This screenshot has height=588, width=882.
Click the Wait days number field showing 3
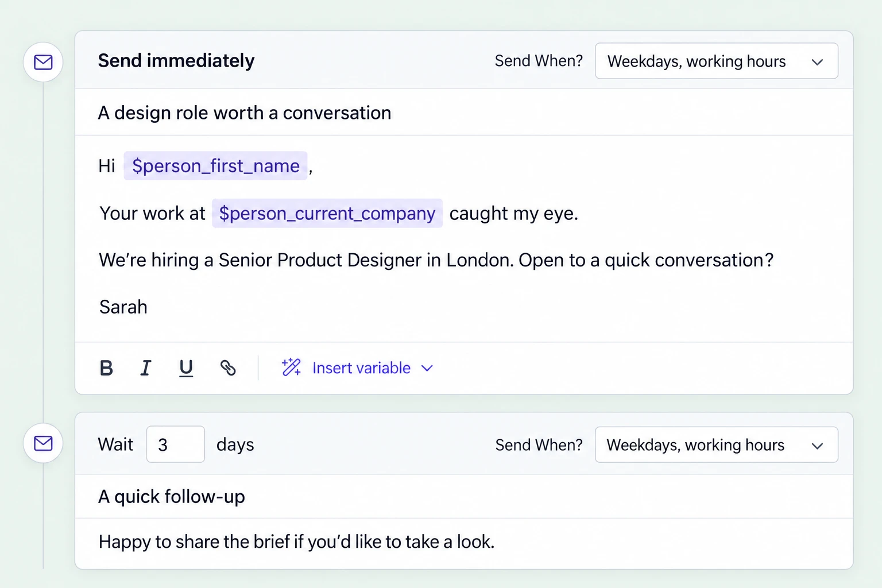pos(176,444)
